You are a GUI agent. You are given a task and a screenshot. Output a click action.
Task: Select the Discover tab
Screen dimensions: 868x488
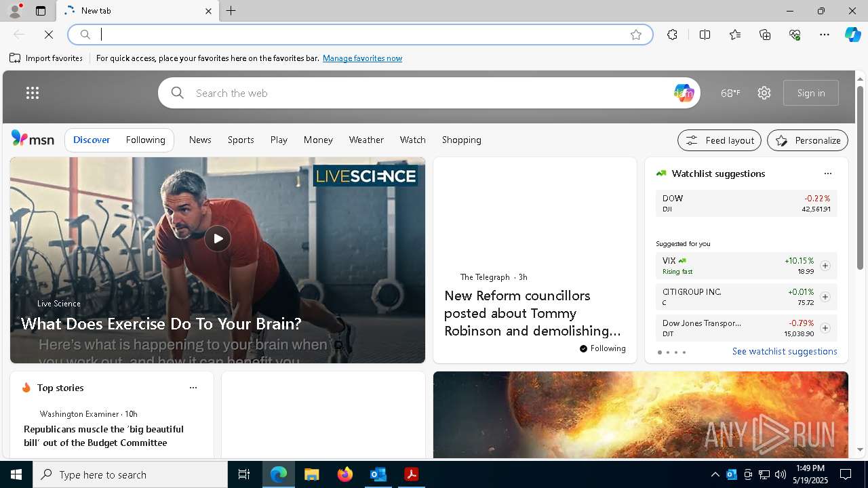click(x=92, y=140)
